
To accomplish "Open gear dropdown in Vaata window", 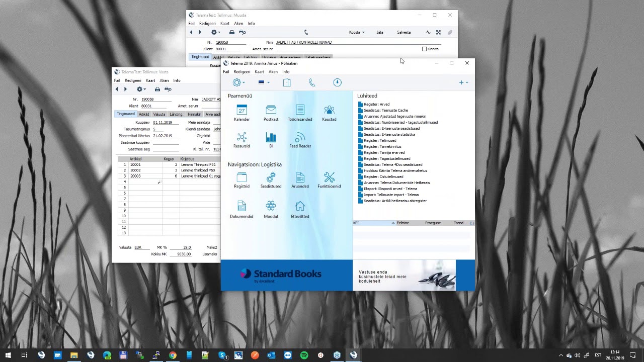I will (141, 89).
